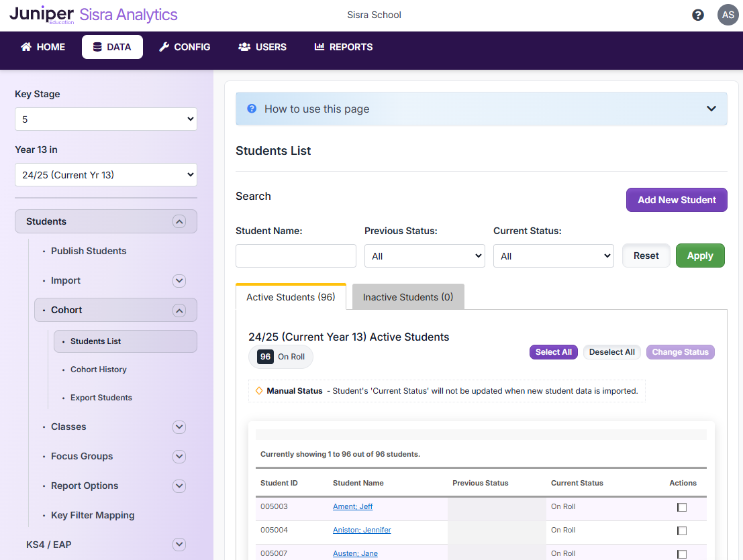Screen dimensions: 743x560
Task: Open the help icon in the top bar
Action: click(x=697, y=14)
